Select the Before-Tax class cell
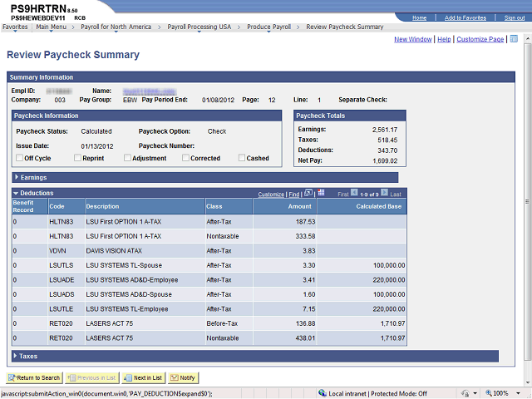Image resolution: width=532 pixels, height=399 pixels. [x=222, y=323]
